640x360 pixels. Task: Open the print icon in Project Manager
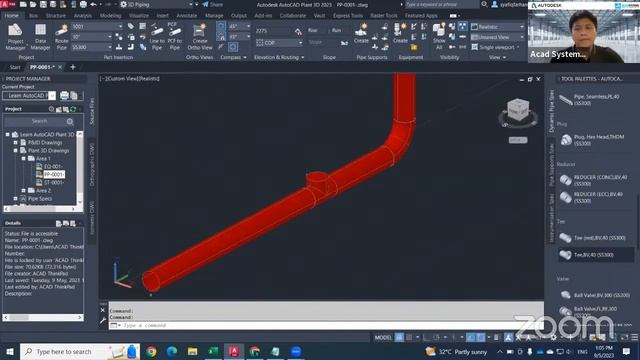tap(64, 96)
